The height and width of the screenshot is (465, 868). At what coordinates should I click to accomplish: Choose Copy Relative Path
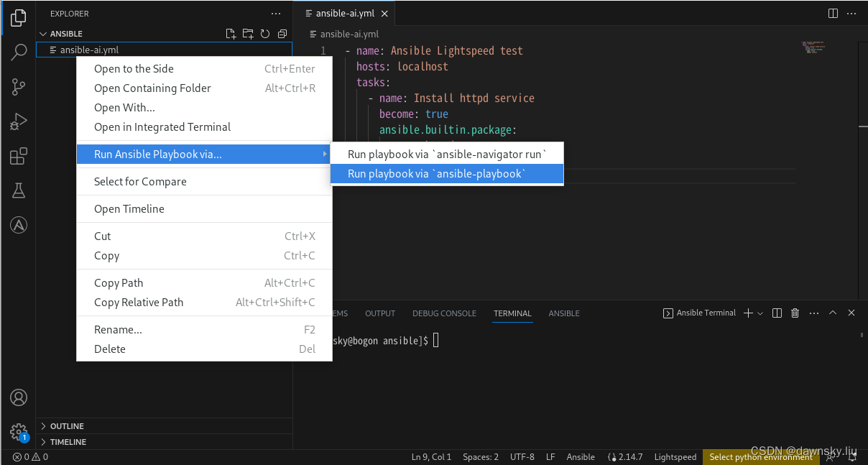[x=205, y=303]
